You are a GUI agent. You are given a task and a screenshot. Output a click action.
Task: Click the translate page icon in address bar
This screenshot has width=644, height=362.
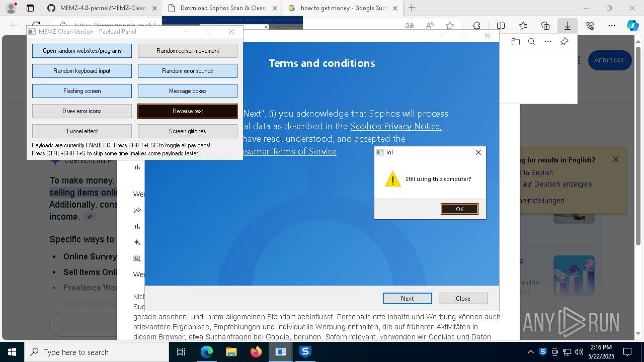pyautogui.click(x=410, y=26)
